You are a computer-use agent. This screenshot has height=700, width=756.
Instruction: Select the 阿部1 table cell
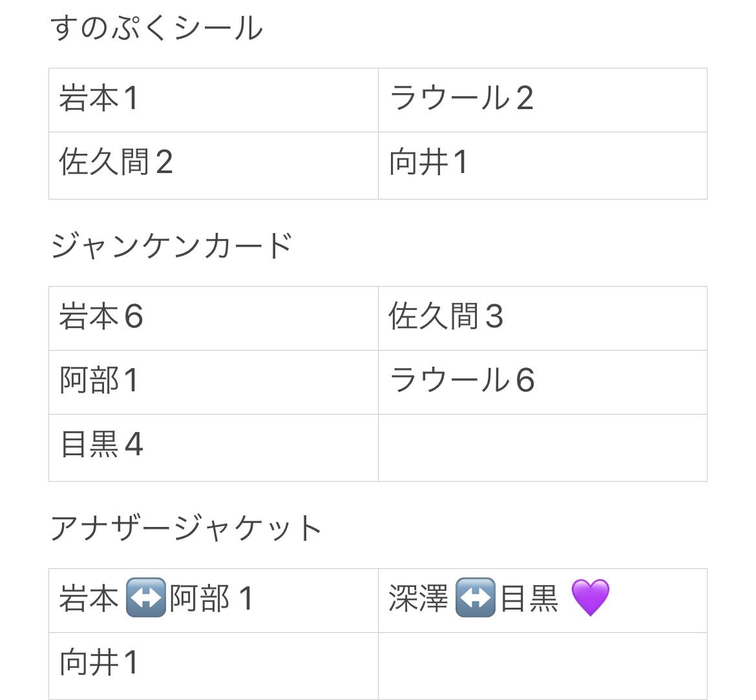tap(214, 382)
